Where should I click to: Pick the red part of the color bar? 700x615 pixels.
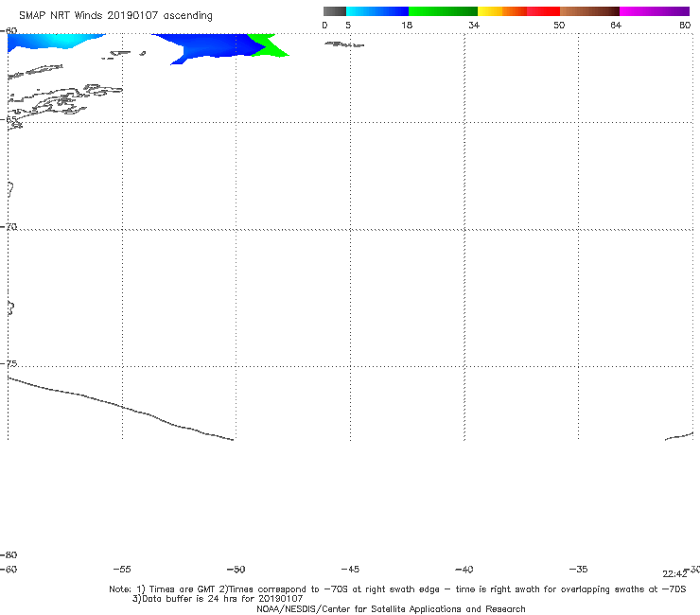click(543, 11)
